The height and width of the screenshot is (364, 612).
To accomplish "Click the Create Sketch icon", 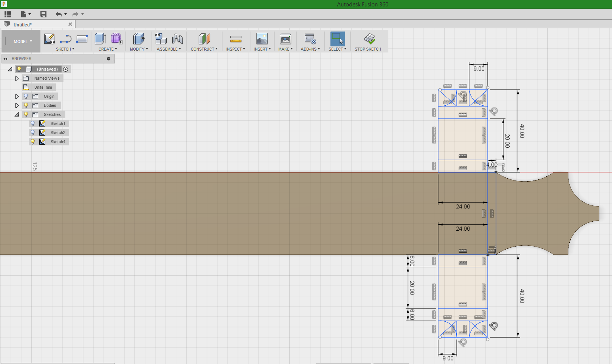I will coord(49,39).
